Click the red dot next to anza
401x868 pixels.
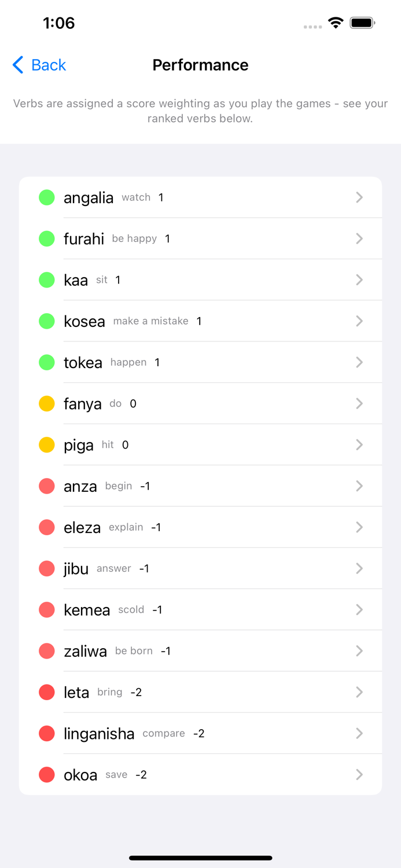pyautogui.click(x=46, y=486)
